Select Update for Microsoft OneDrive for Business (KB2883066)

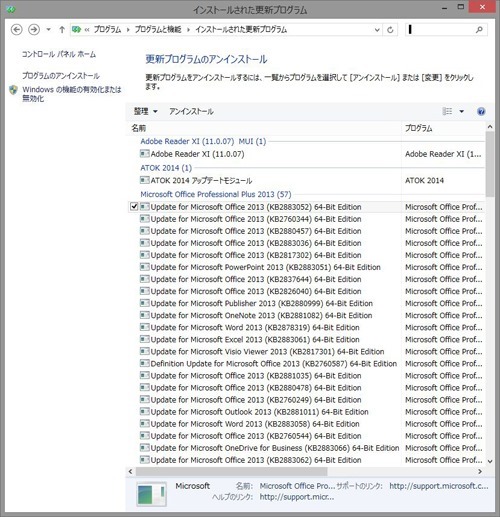pyautogui.click(x=275, y=448)
